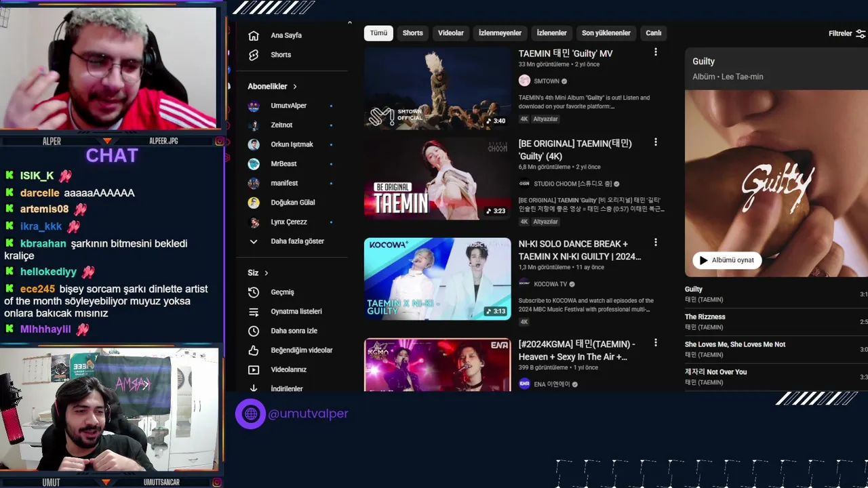Click SMTOWN channel avatar
This screenshot has height=488, width=868.
tap(524, 81)
